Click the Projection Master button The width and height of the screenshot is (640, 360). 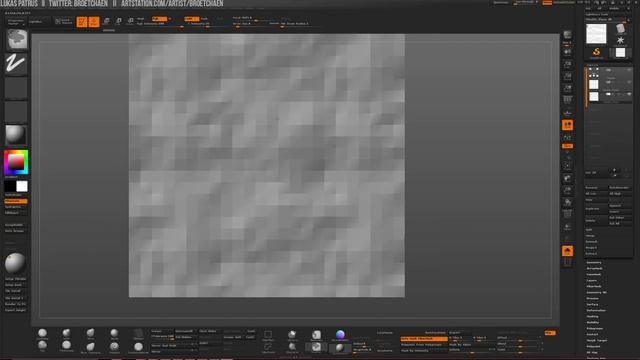[16, 21]
